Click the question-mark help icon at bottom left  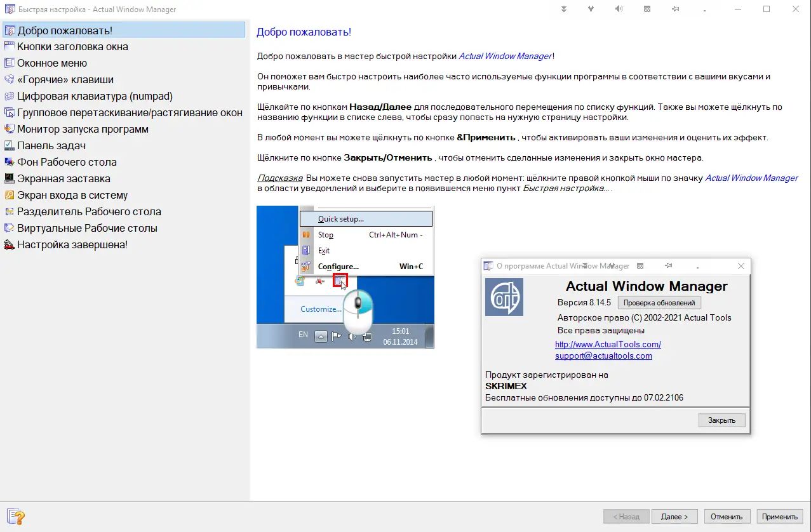coord(16,516)
